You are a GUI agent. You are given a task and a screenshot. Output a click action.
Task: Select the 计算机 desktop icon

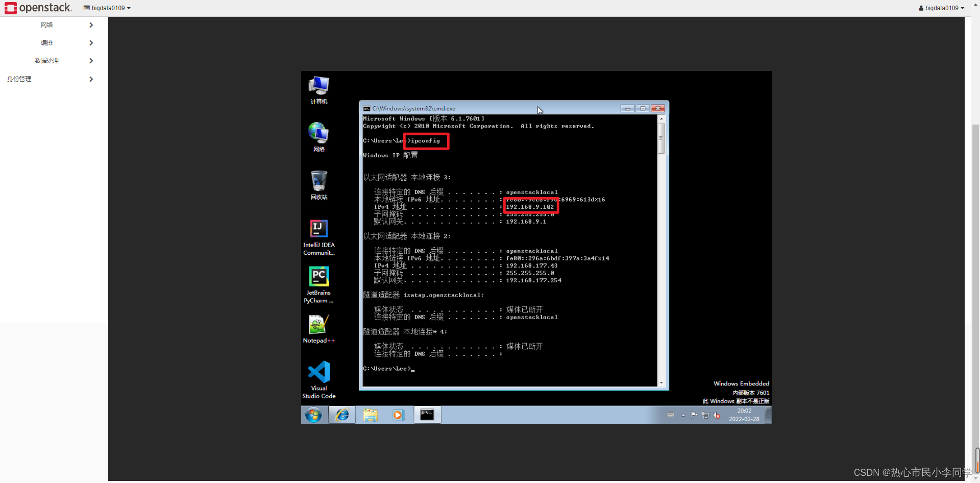pos(319,90)
